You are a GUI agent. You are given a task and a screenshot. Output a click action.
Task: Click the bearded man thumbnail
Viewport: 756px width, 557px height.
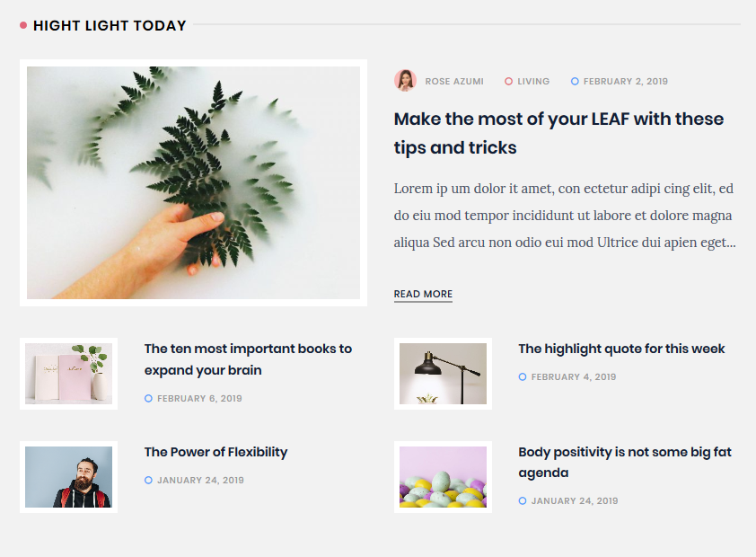point(68,477)
